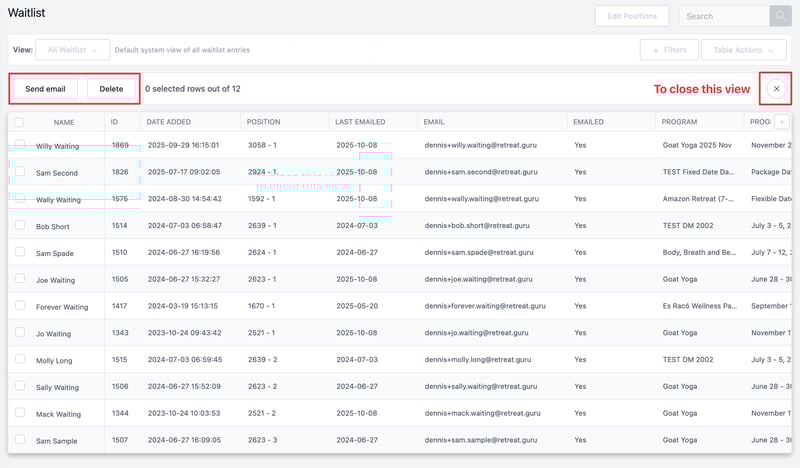Click program Es Racó Wellness Pa...
The width and height of the screenshot is (800, 468).
click(x=699, y=306)
